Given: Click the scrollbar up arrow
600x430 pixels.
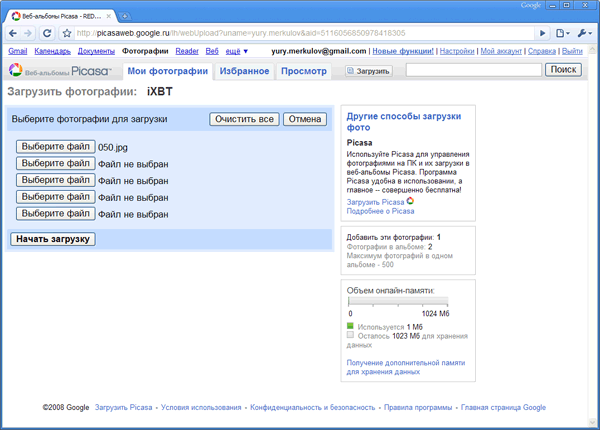Looking at the screenshot, I should [592, 50].
